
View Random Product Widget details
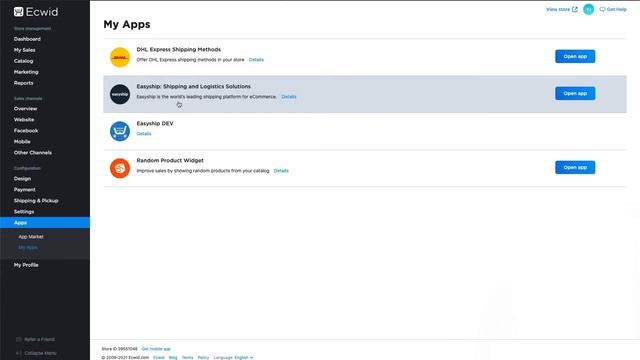coord(281,171)
